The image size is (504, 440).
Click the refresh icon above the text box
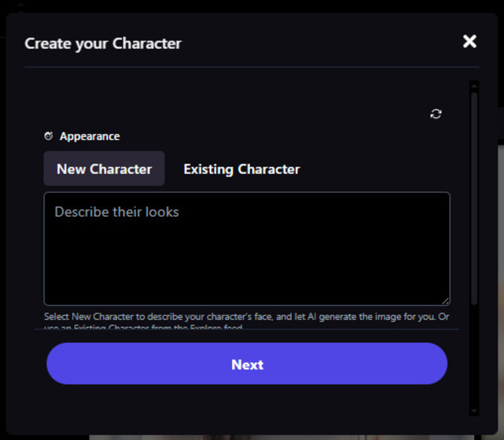436,114
